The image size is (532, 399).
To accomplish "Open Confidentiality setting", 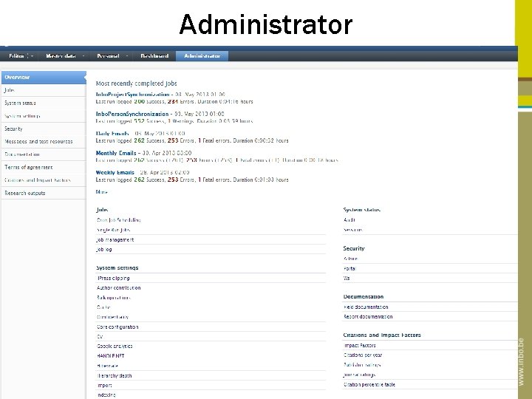I will click(x=112, y=317).
